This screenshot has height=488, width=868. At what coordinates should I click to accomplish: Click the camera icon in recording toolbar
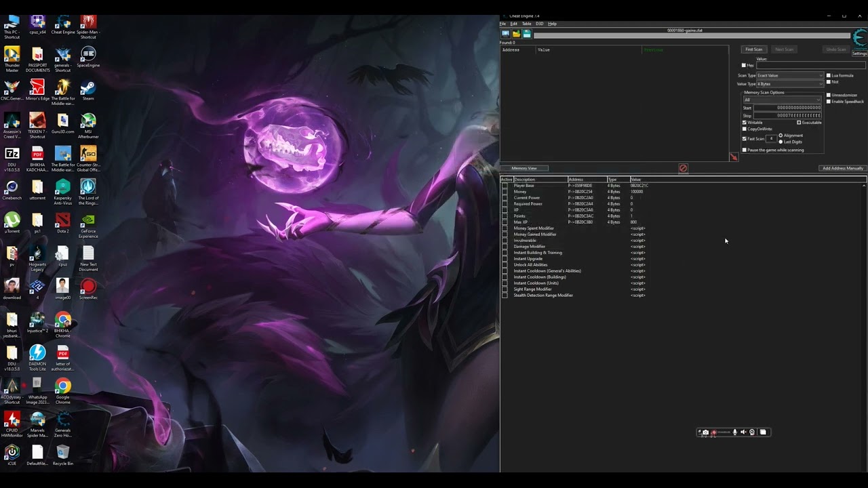(705, 432)
